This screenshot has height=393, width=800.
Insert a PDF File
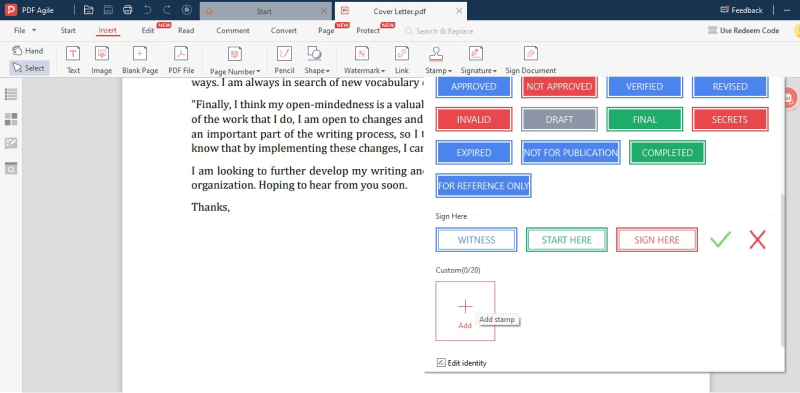(181, 60)
